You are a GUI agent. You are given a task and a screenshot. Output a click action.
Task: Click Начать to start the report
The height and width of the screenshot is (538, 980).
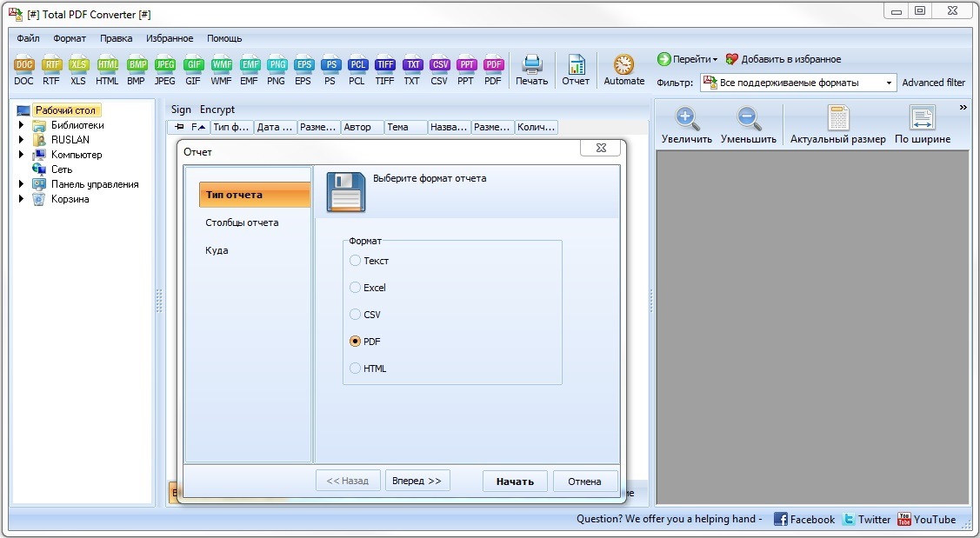point(515,482)
